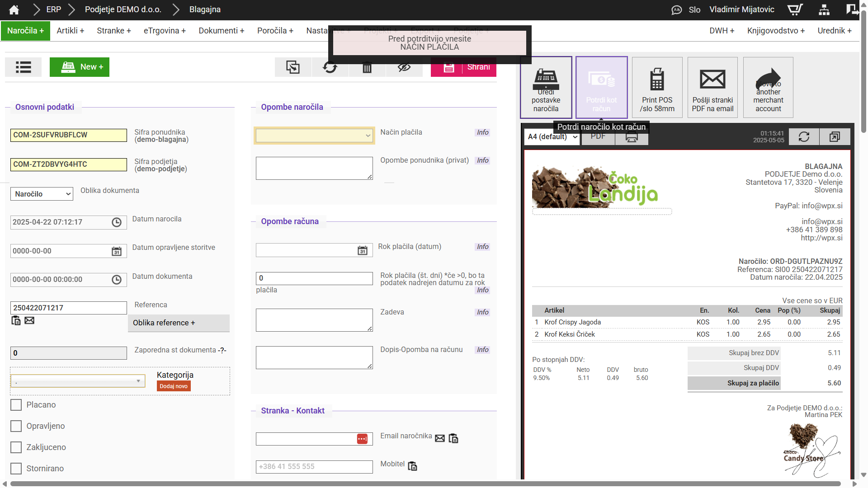Open the Knjigovodstvo + menu
This screenshot has width=868, height=488.
[x=776, y=31]
